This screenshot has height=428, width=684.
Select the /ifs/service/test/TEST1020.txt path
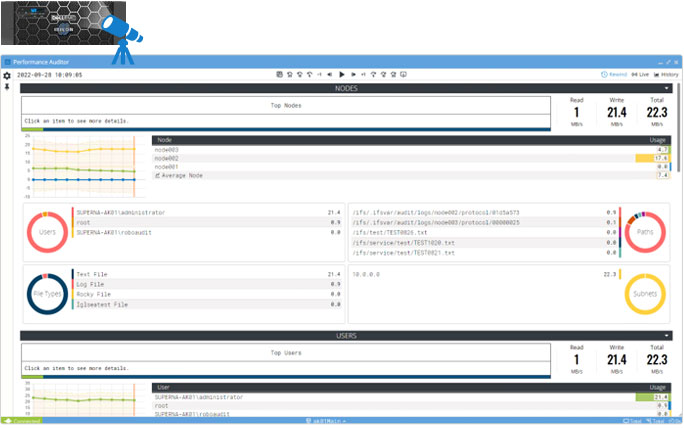tap(485, 243)
